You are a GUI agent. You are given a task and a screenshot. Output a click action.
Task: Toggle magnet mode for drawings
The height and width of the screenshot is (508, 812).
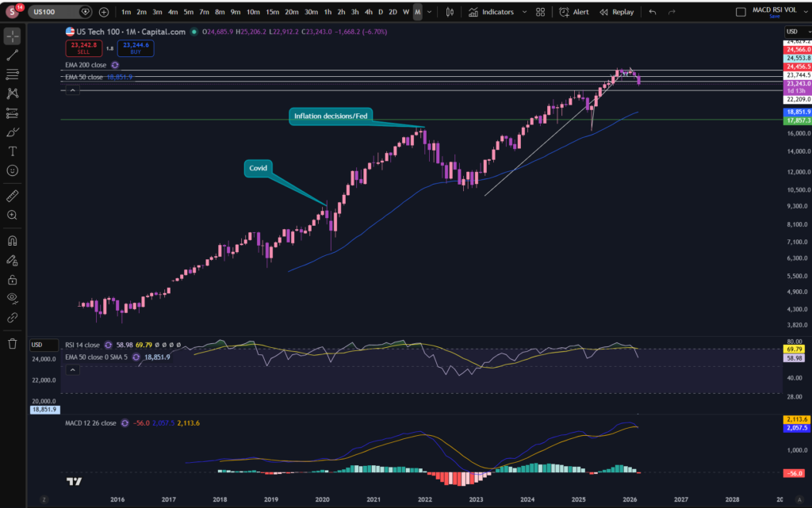13,241
